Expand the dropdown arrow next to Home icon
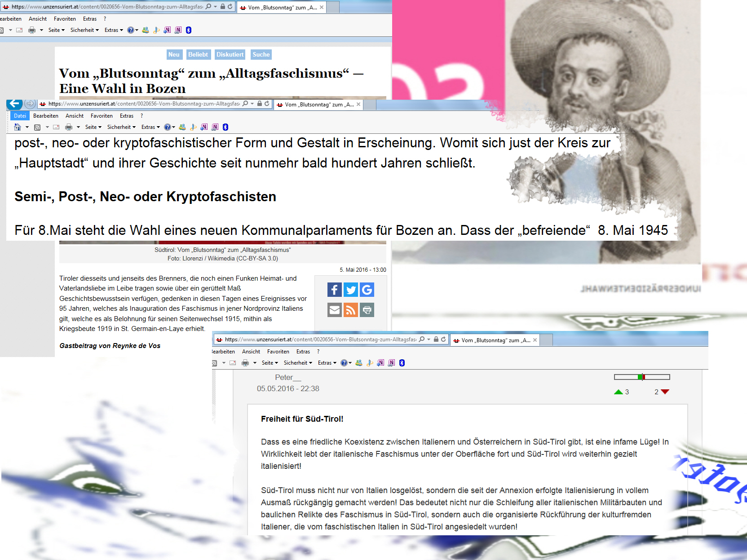 pyautogui.click(x=27, y=127)
